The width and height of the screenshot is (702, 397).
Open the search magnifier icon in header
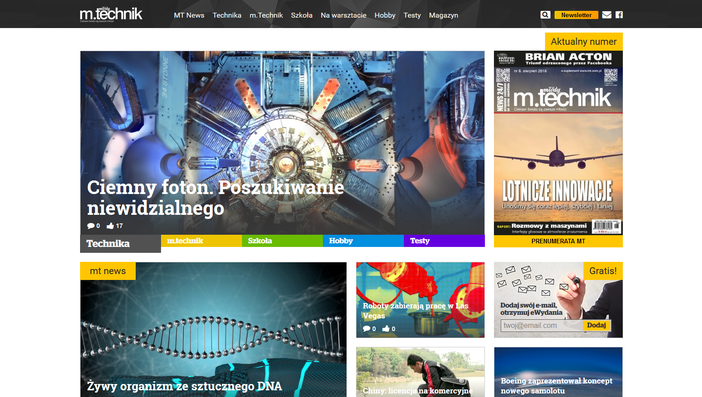(x=545, y=15)
